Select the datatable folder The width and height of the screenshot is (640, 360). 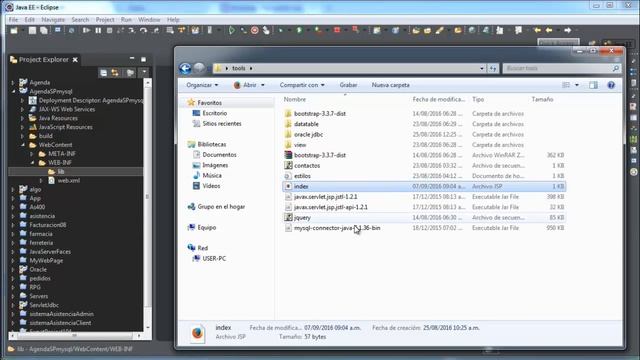306,124
